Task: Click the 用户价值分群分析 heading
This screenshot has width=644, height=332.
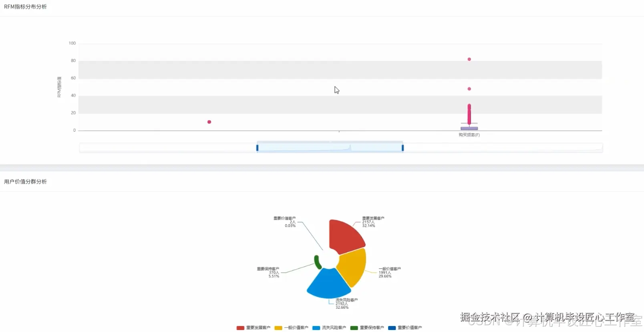Action: (x=25, y=182)
